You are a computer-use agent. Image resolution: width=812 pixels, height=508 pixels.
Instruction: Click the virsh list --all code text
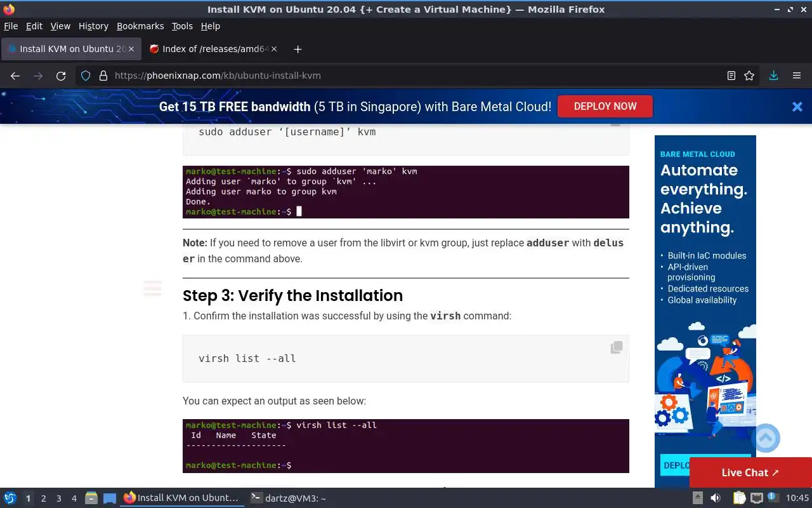247,358
